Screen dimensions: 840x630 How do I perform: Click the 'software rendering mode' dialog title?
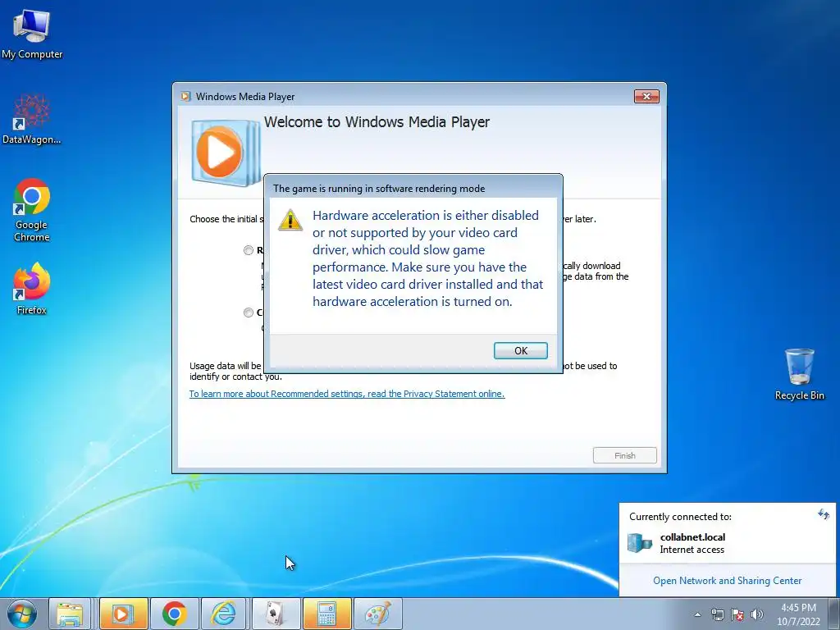point(379,189)
